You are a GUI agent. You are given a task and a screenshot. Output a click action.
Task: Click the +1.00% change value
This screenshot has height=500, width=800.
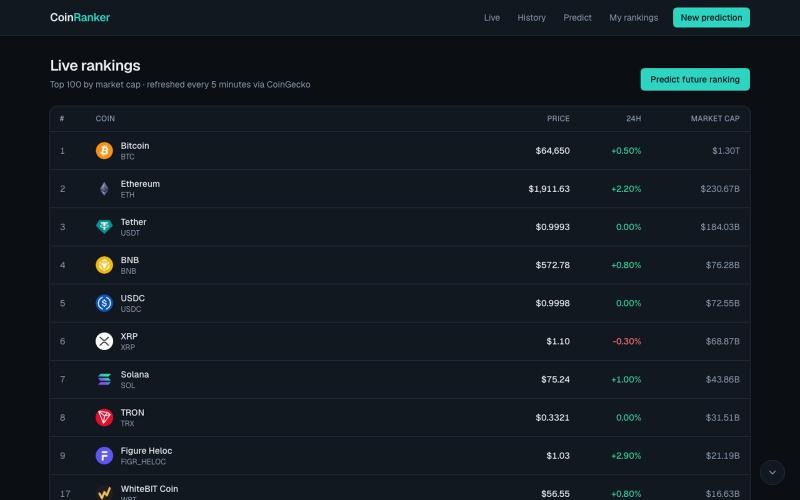tap(626, 379)
